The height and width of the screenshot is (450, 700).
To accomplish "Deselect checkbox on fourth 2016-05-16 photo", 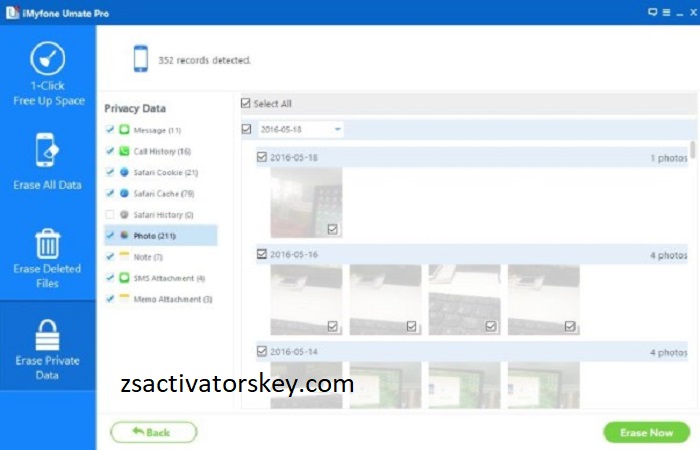I will [x=570, y=326].
